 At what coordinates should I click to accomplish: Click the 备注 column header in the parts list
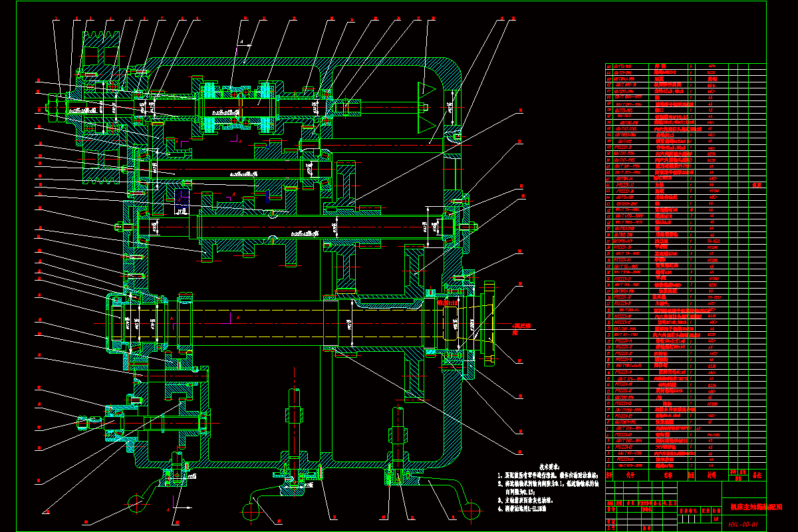[x=757, y=475]
